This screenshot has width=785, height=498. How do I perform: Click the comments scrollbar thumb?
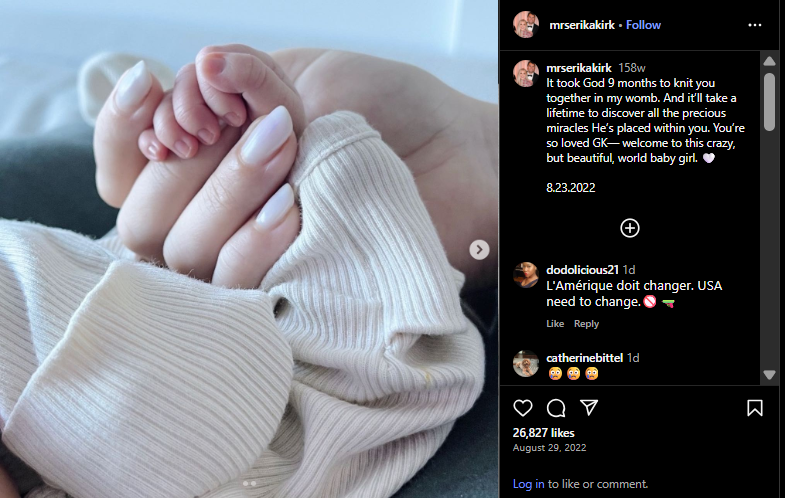click(x=769, y=102)
